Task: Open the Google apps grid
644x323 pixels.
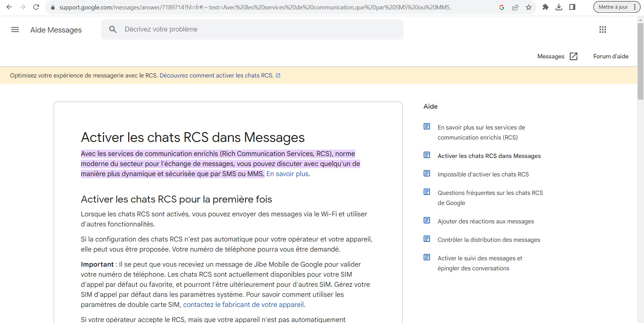Action: tap(602, 30)
